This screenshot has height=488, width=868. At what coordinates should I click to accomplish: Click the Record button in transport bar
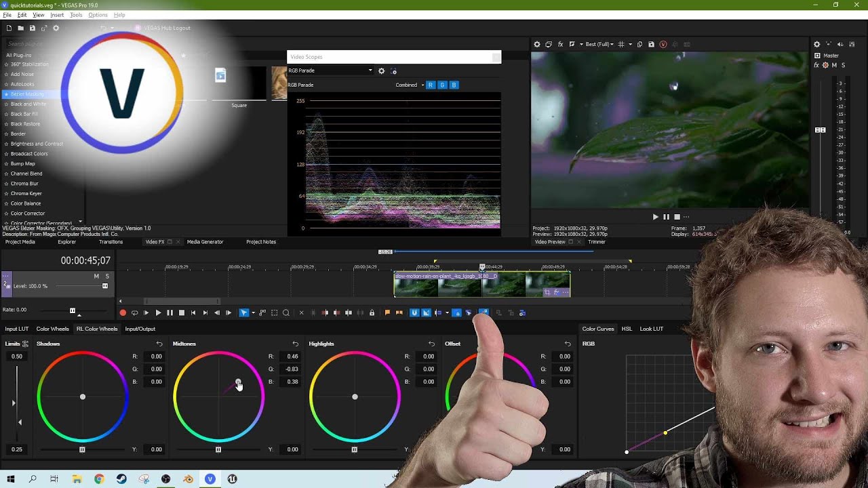(123, 312)
